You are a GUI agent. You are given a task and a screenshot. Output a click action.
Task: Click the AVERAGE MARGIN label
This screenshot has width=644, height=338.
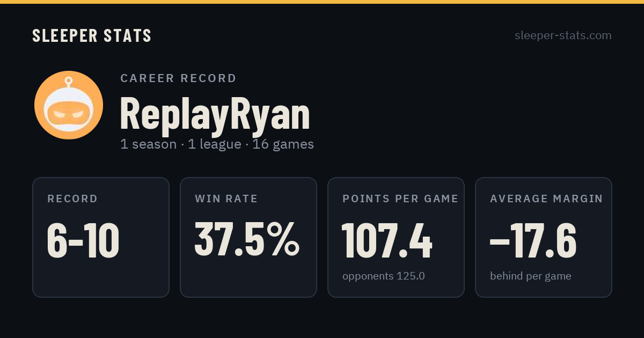pos(546,199)
